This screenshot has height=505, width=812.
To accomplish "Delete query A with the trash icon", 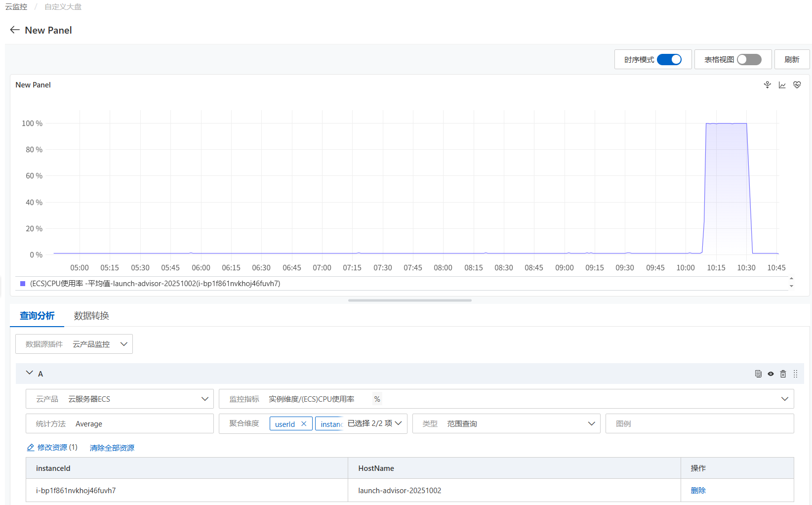I will 783,374.
